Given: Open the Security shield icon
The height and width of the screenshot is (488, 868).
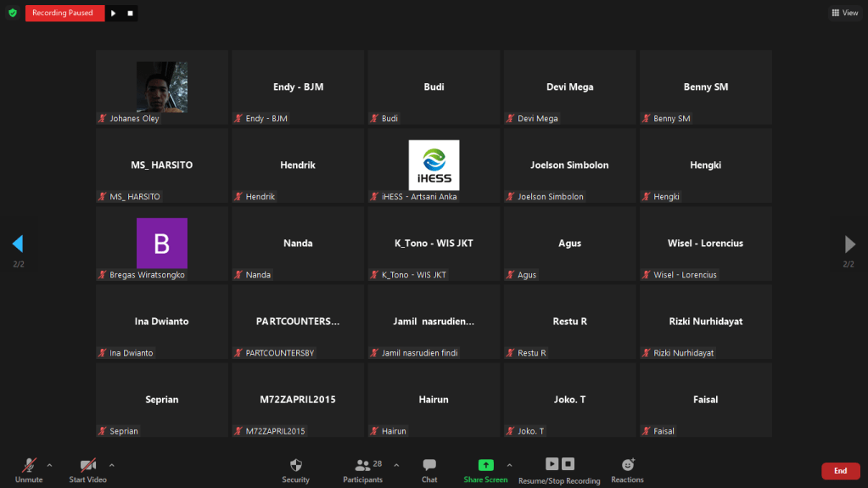Looking at the screenshot, I should pos(295,465).
